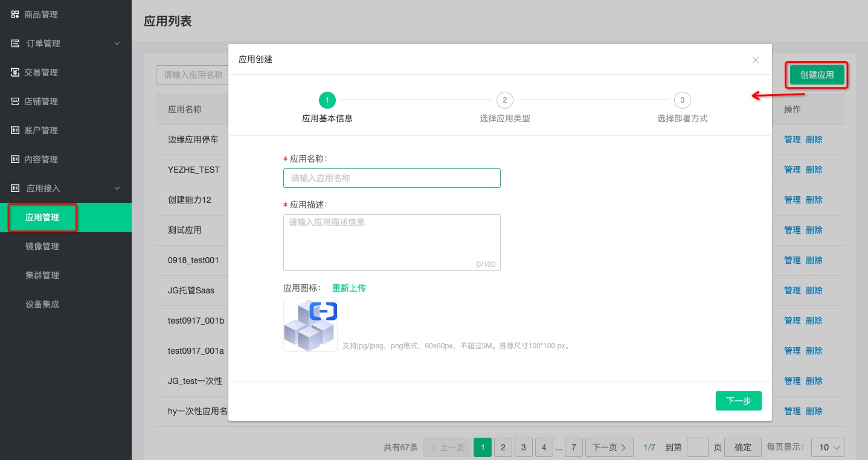Collapse the 应用接入 menu chevron
The width and height of the screenshot is (868, 460).
click(x=117, y=188)
